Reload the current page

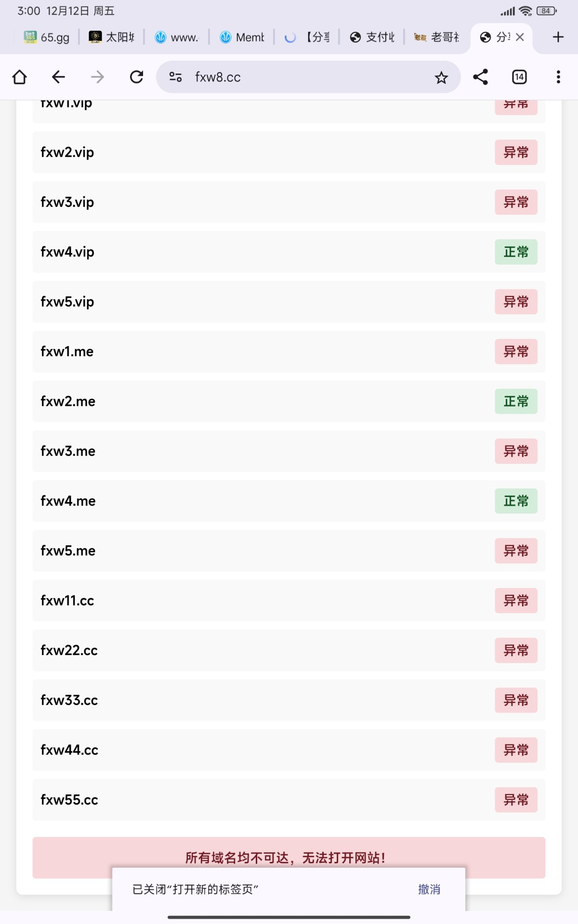point(137,77)
